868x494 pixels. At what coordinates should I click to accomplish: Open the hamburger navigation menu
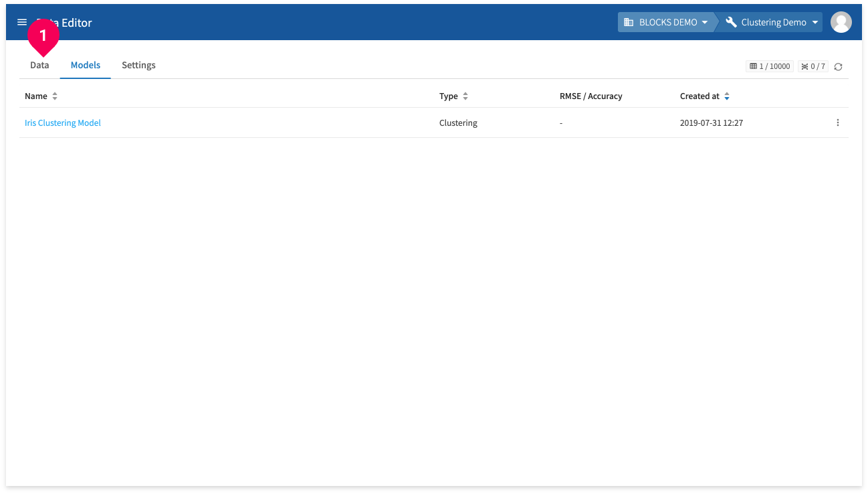[x=22, y=22]
